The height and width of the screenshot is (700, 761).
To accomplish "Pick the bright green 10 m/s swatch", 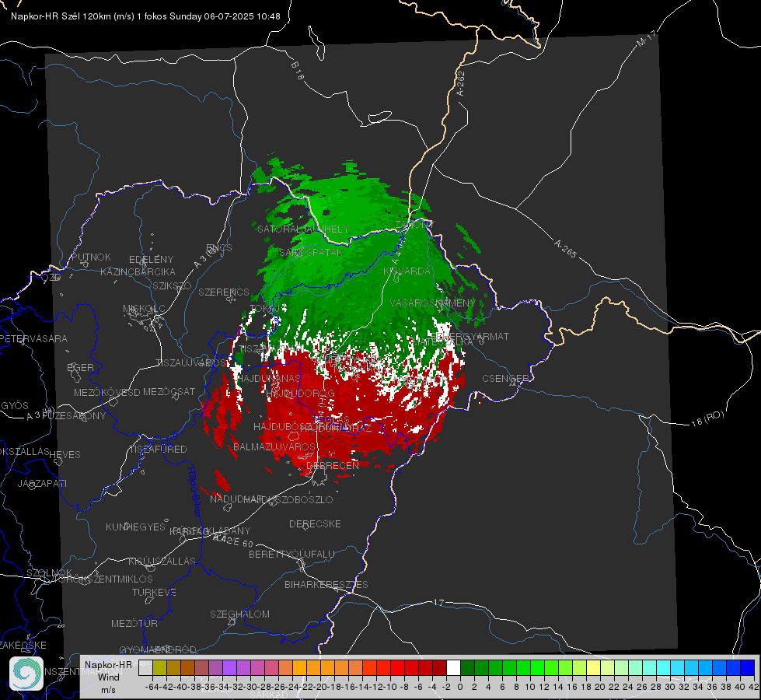I will (537, 667).
